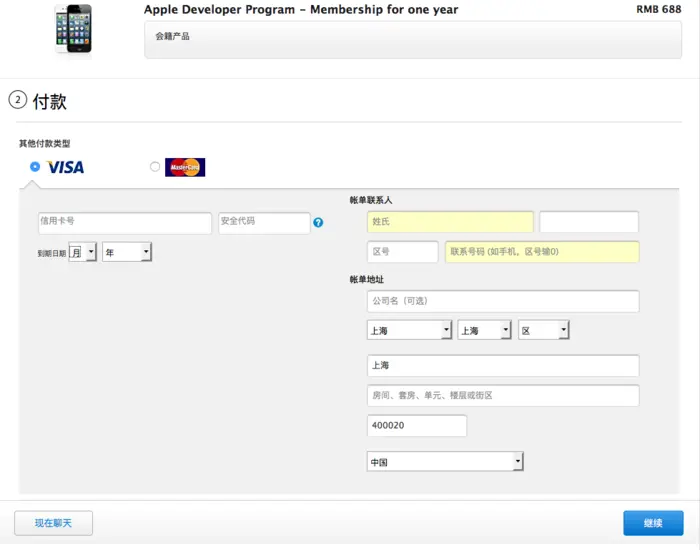This screenshot has height=550, width=700.
Task: Focus the 公司名 (可选) company field
Action: click(503, 301)
